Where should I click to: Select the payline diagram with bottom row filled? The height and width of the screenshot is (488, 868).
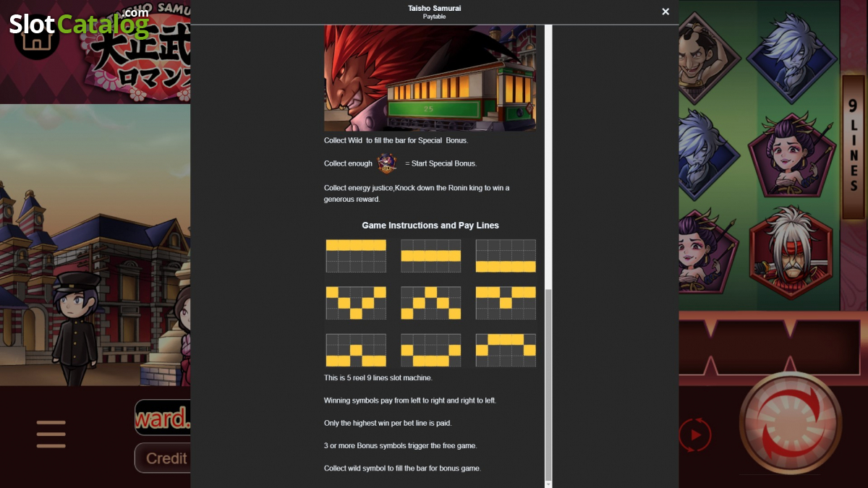pyautogui.click(x=506, y=256)
